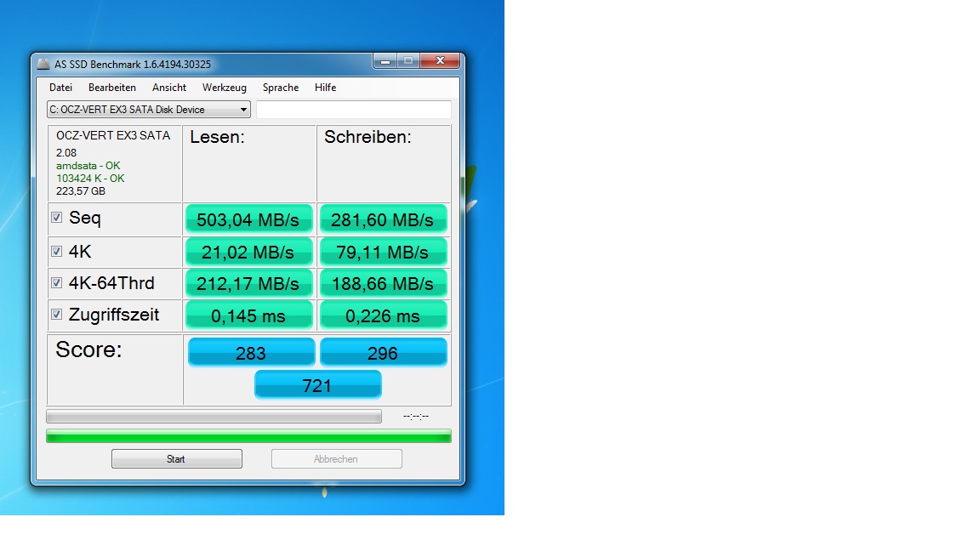Click the AS SSD Benchmark title bar icon
The image size is (980, 551).
coord(43,64)
